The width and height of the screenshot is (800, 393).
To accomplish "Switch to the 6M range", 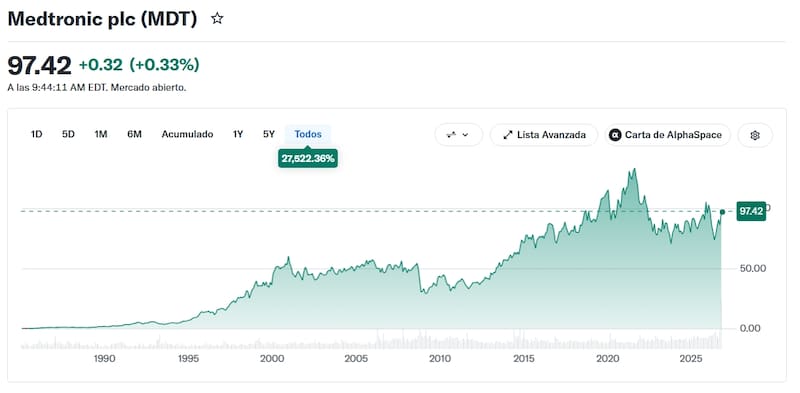I will pyautogui.click(x=134, y=134).
